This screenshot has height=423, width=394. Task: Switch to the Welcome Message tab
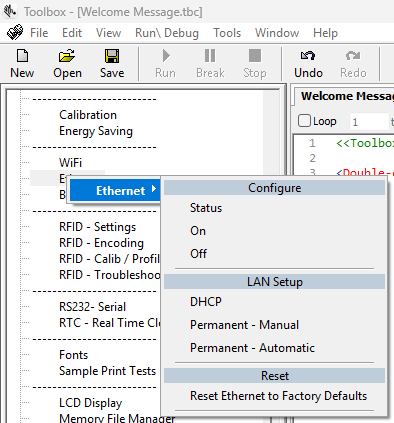pyautogui.click(x=347, y=96)
